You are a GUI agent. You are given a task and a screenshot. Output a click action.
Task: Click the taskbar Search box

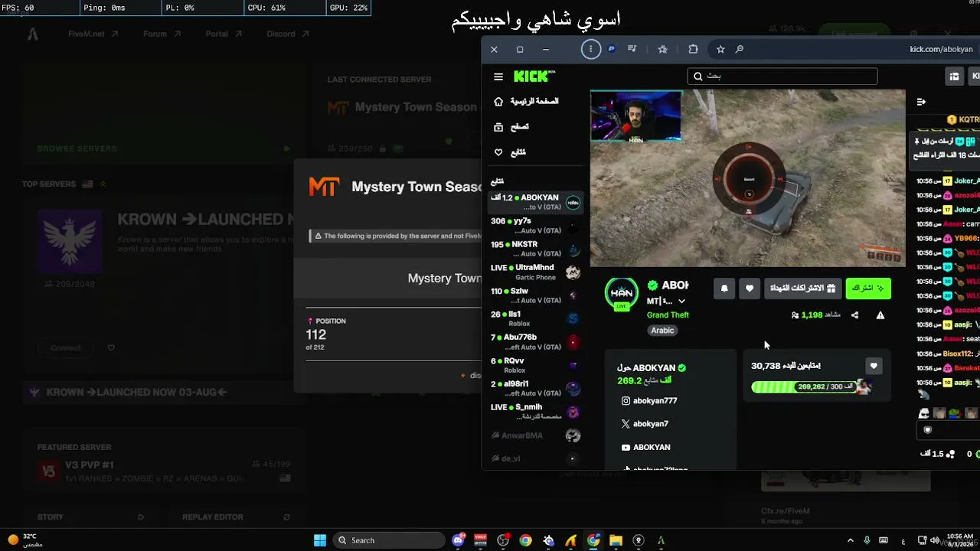tap(389, 540)
